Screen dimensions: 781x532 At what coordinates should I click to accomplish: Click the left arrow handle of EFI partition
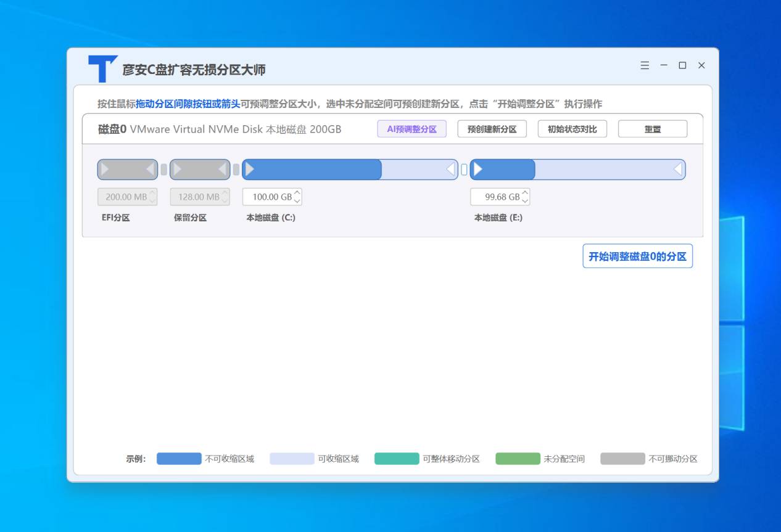105,169
